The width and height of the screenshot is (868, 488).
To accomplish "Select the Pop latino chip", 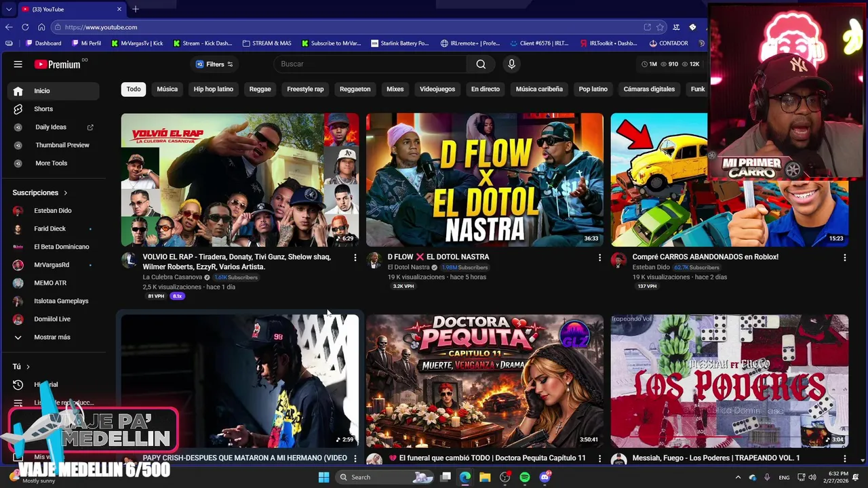I will [593, 89].
